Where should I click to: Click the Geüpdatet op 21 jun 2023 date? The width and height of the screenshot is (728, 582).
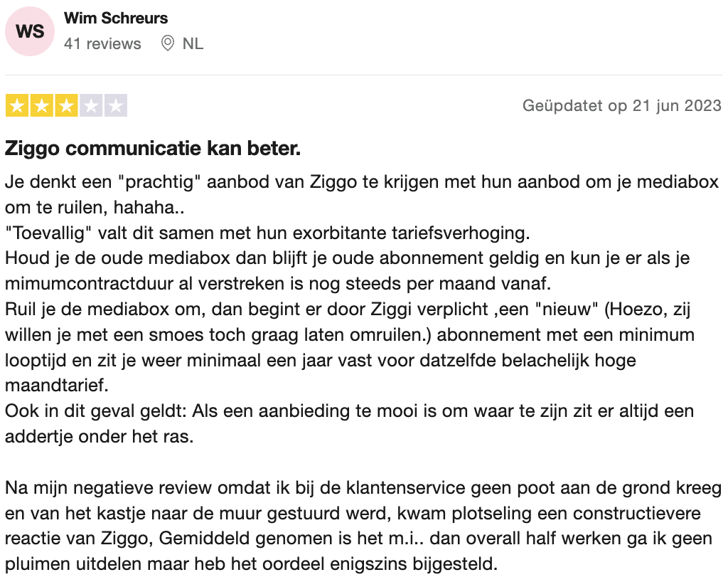[x=621, y=105]
